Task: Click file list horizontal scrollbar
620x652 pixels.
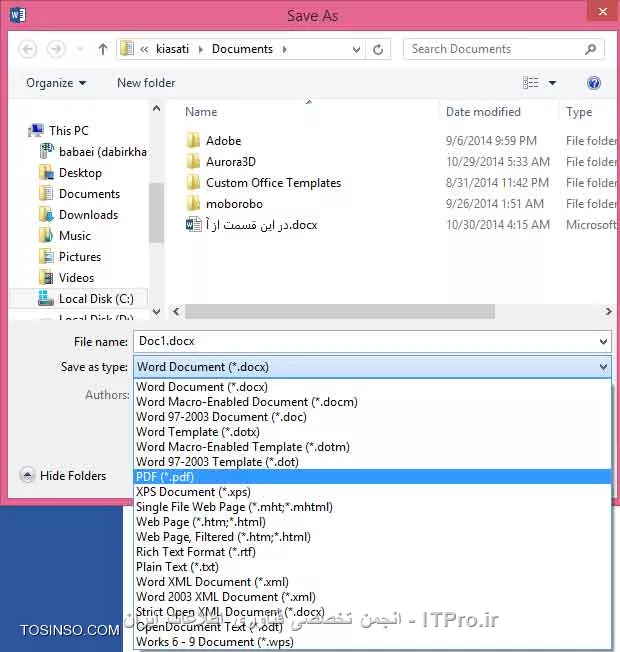Action: coord(340,311)
